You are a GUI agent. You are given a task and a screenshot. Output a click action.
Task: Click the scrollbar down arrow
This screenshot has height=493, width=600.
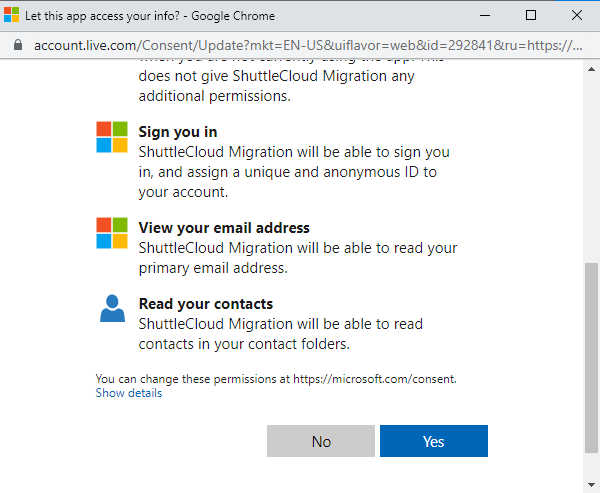coord(591,485)
